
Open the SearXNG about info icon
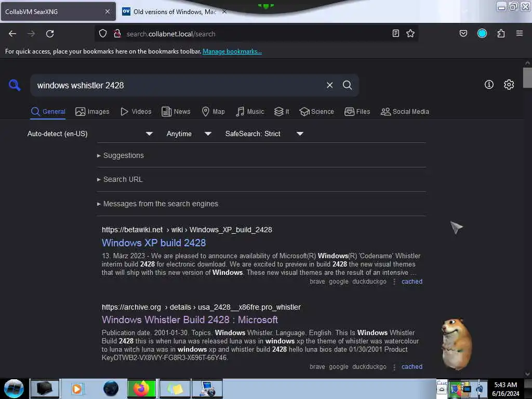[489, 85]
